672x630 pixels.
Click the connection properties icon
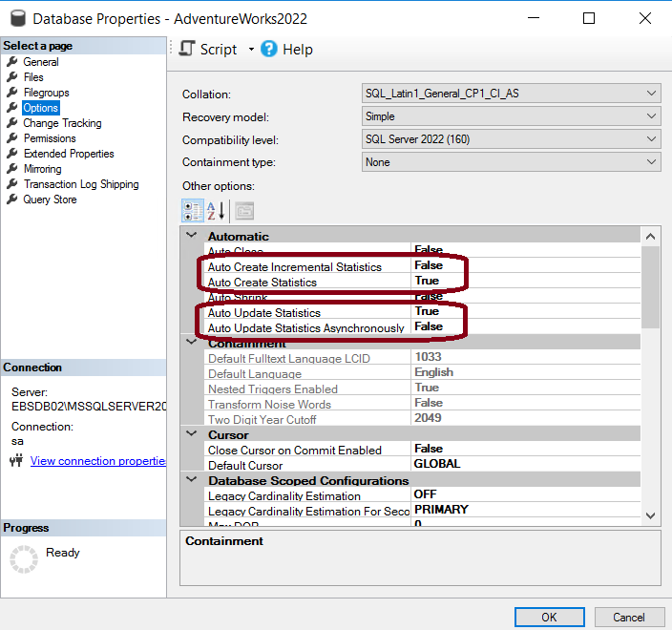tap(15, 461)
